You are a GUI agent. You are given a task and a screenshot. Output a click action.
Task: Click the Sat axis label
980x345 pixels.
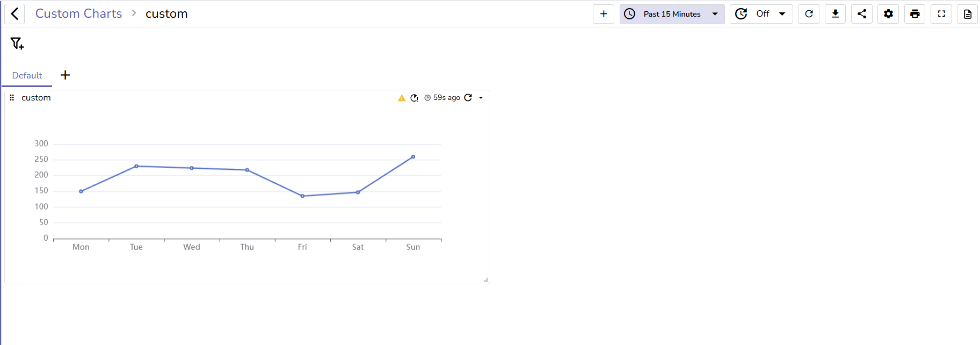(x=358, y=247)
